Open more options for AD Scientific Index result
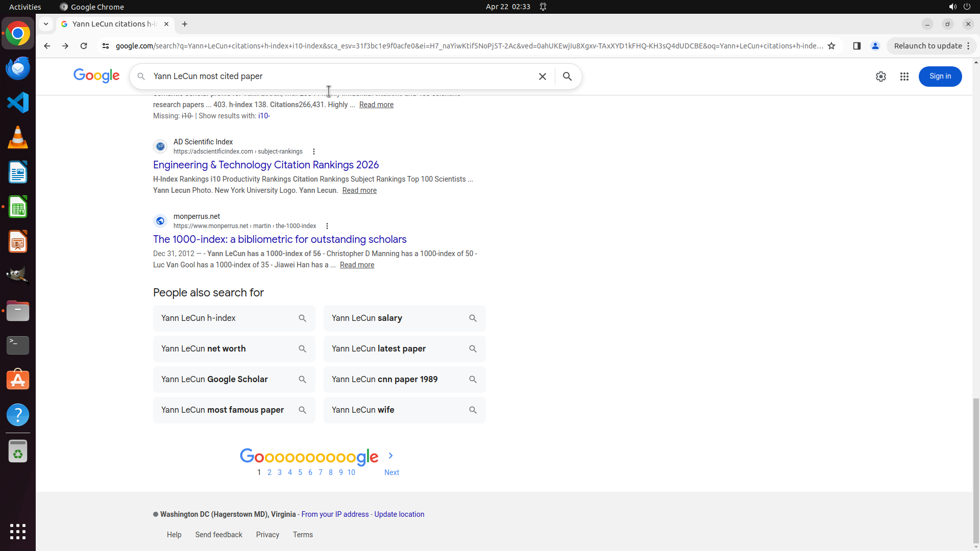The width and height of the screenshot is (980, 551). (314, 152)
